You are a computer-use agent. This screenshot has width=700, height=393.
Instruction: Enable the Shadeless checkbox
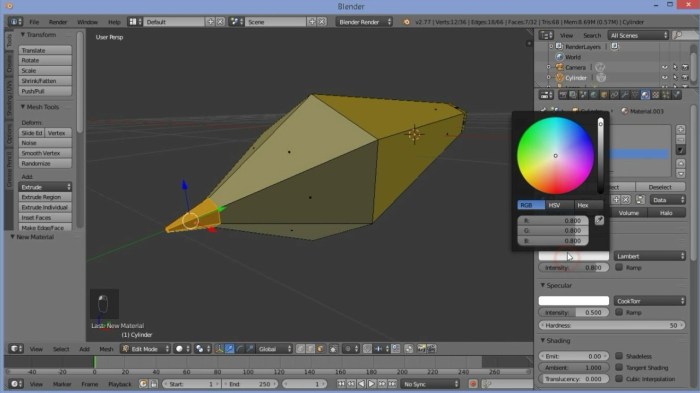[x=619, y=356]
